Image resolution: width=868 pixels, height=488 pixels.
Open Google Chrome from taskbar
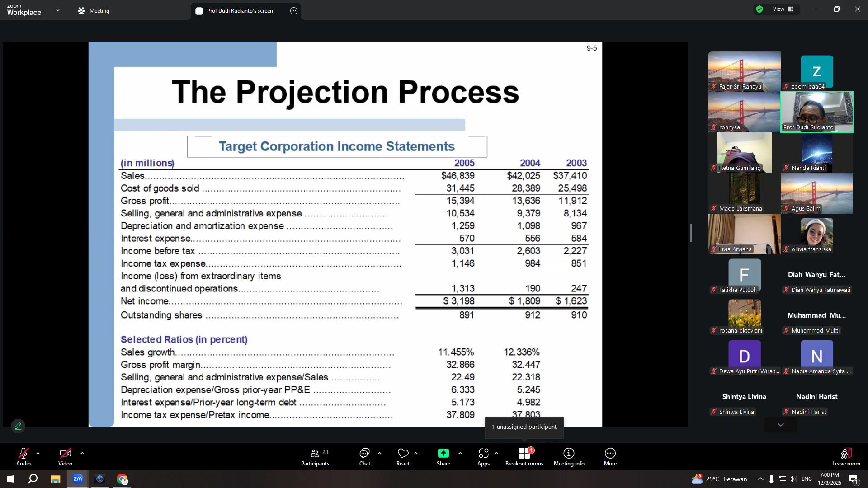(x=122, y=479)
